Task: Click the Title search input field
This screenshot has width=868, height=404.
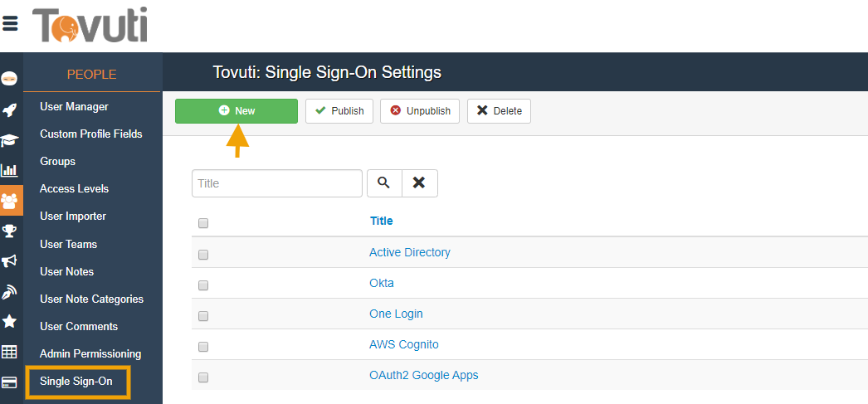Action: pos(276,183)
